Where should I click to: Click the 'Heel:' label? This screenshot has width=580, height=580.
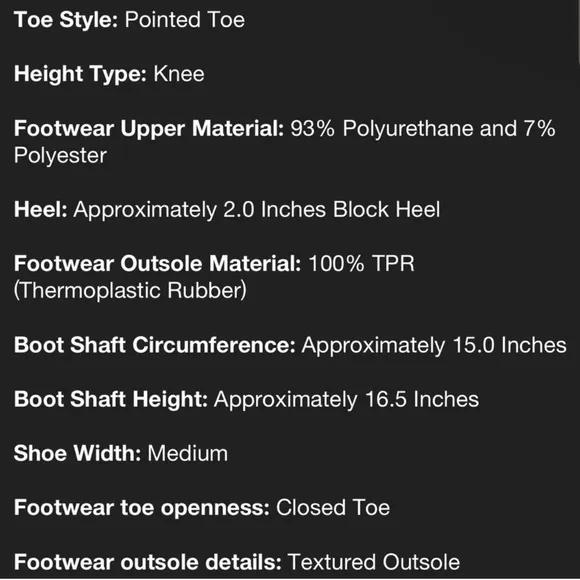pos(41,209)
